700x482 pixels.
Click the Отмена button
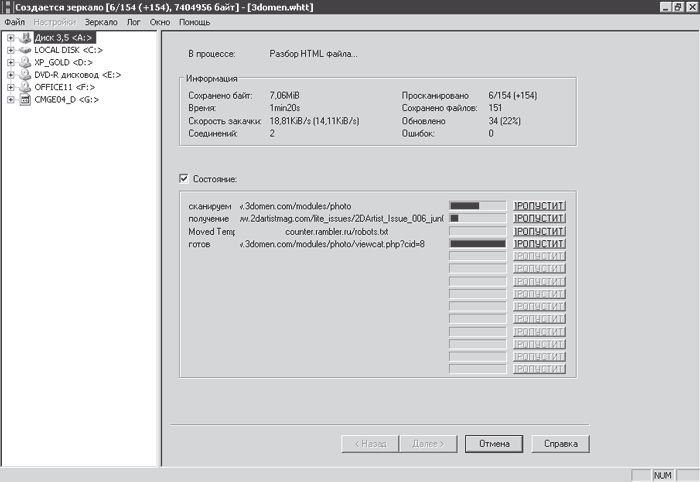494,444
